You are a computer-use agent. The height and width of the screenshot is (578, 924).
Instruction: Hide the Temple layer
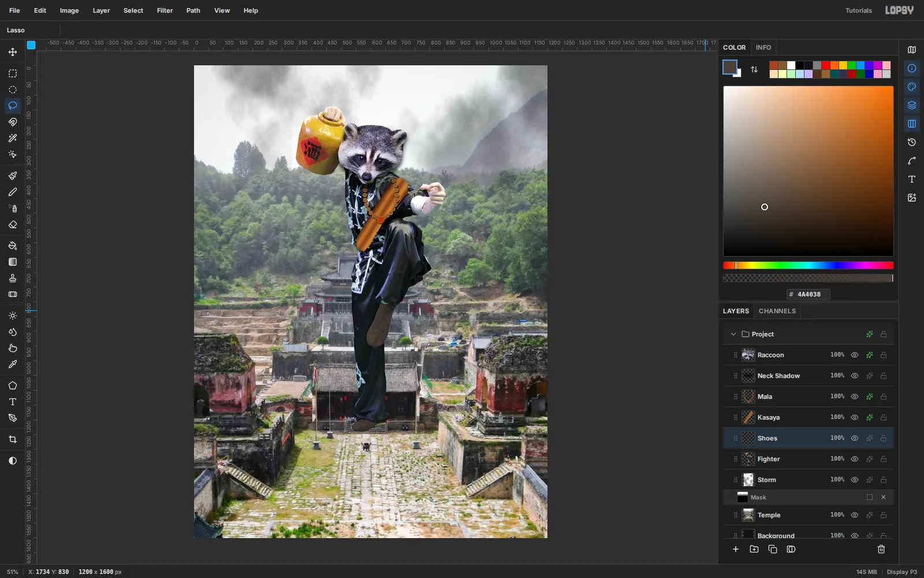pos(855,515)
